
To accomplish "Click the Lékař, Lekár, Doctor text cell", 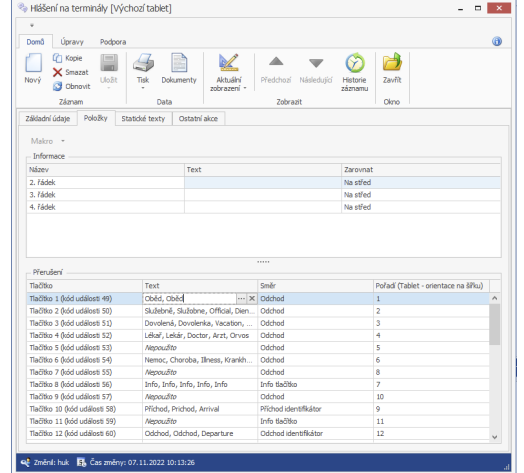I will 200,335.
